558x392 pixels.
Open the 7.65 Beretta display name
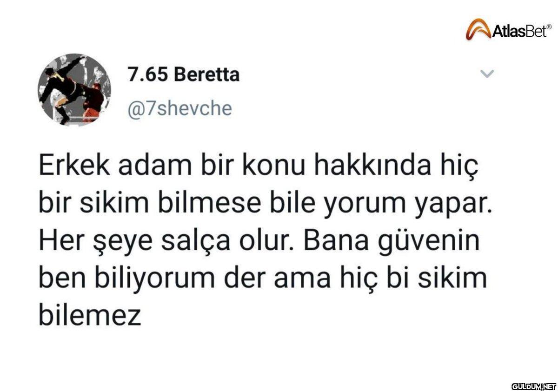[184, 74]
